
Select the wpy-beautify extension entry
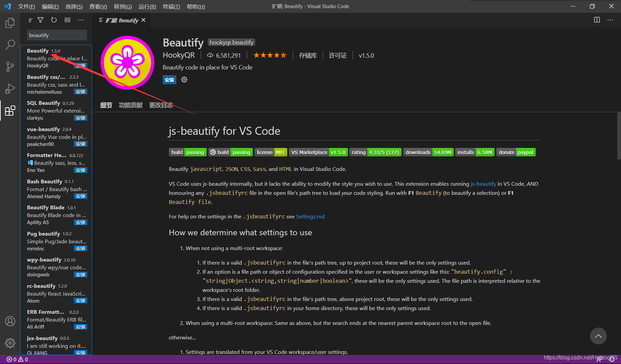point(56,267)
